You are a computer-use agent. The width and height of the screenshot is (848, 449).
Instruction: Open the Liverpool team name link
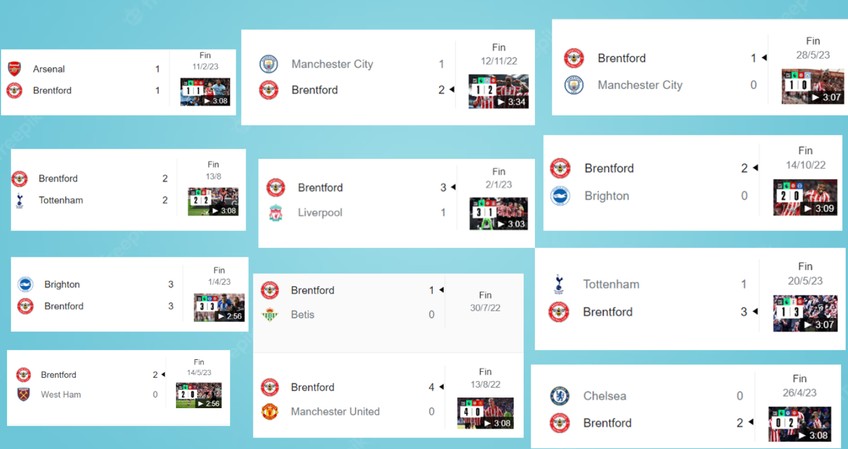(x=320, y=213)
